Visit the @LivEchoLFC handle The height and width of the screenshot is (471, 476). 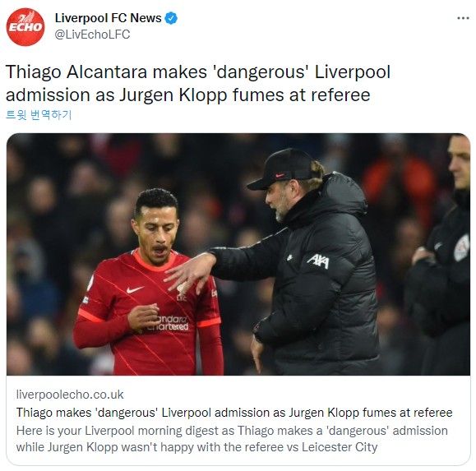coord(92,35)
